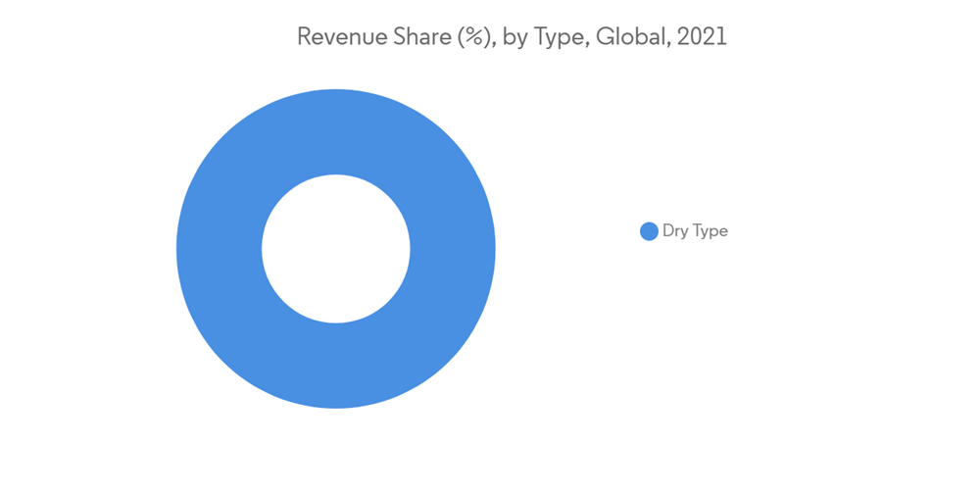Click the word 'Type' in the legend entry
The image size is (980, 494).
coord(710,231)
